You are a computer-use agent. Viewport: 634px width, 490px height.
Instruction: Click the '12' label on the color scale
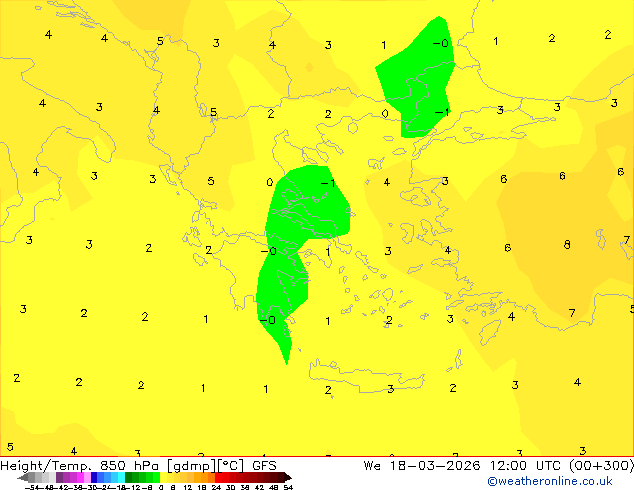188,488
